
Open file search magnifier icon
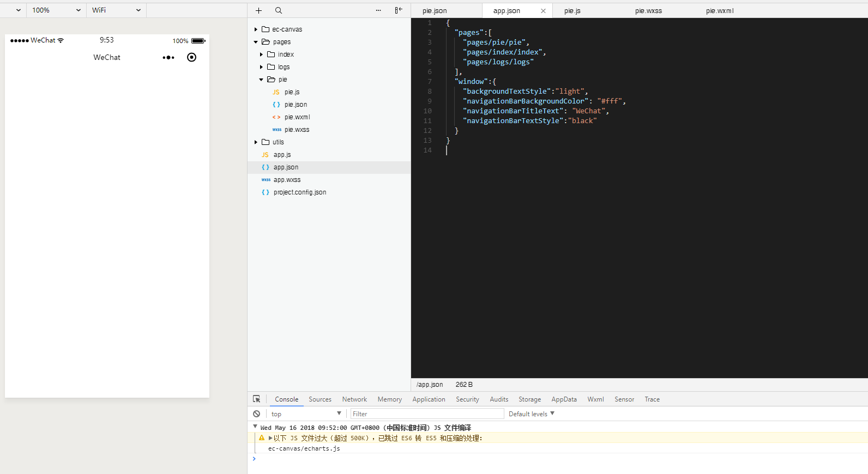click(279, 10)
